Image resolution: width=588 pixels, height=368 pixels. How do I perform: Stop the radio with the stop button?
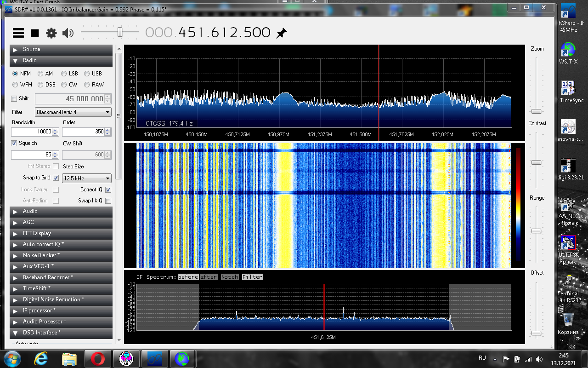35,33
